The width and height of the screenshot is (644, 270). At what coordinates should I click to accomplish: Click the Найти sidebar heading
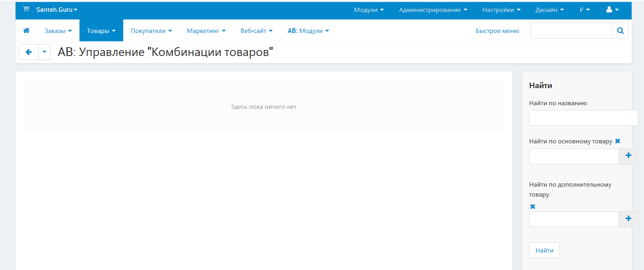541,85
